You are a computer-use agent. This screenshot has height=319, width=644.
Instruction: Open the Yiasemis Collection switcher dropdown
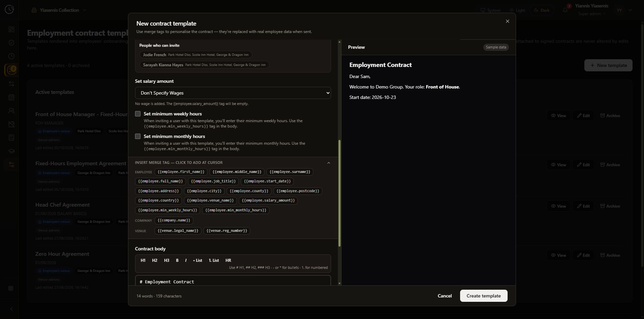click(59, 10)
